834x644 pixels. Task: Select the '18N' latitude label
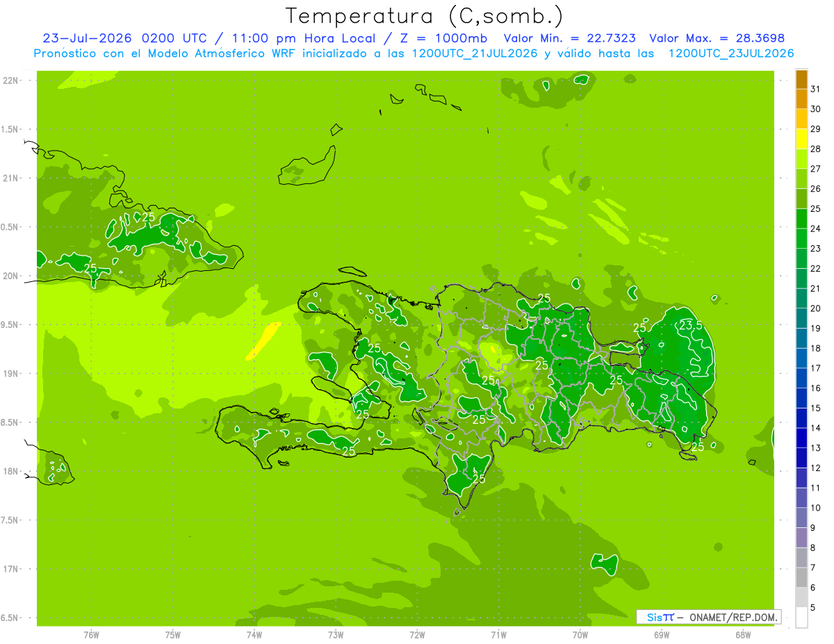pyautogui.click(x=12, y=471)
